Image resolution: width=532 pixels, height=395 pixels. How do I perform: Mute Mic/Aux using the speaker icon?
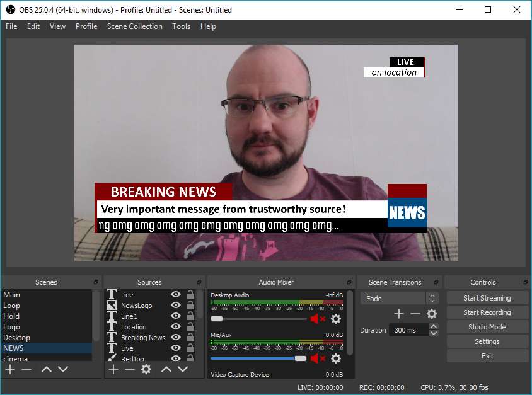point(318,358)
